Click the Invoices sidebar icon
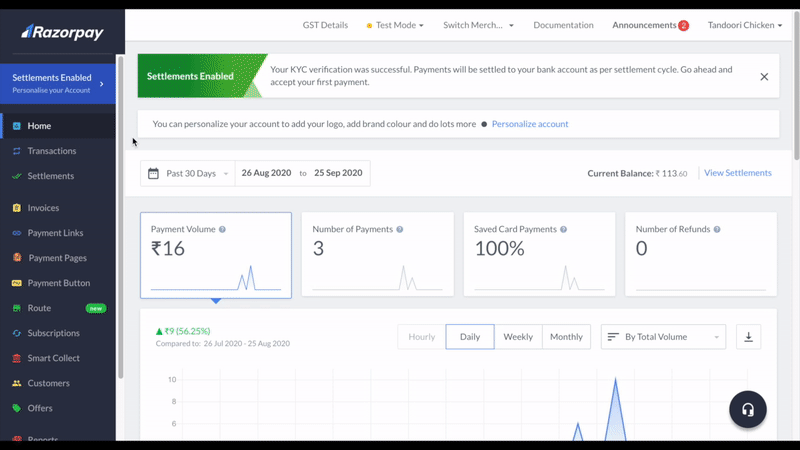Image resolution: width=800 pixels, height=450 pixels. pyautogui.click(x=16, y=208)
